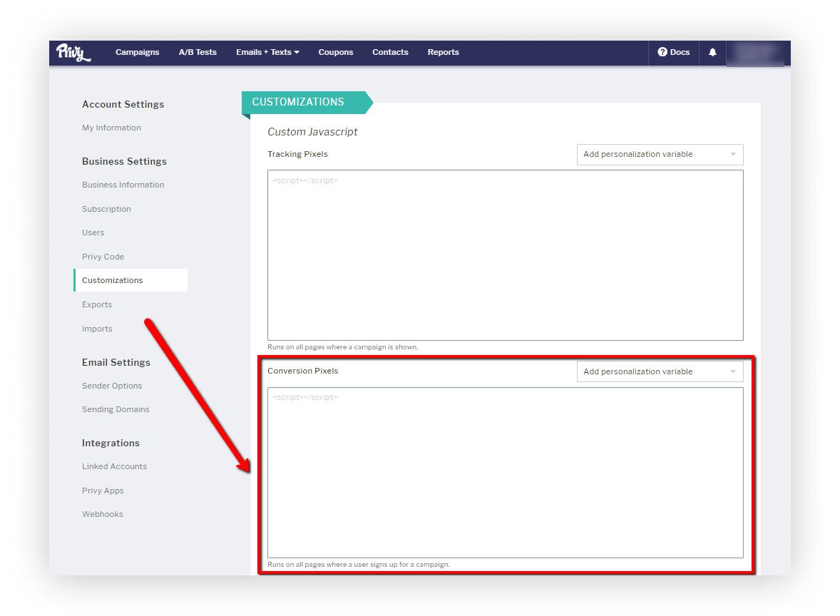Go to Subscription settings
This screenshot has height=616, width=840.
coord(106,209)
